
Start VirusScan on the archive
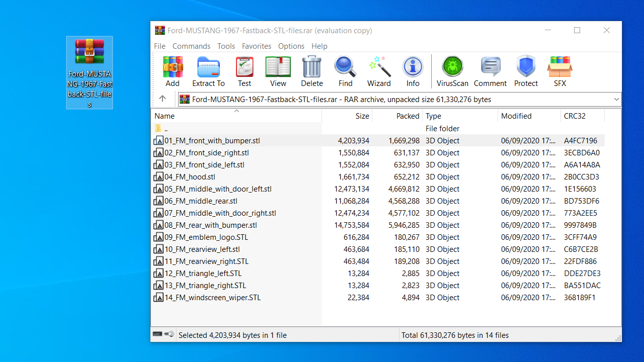[x=452, y=71]
